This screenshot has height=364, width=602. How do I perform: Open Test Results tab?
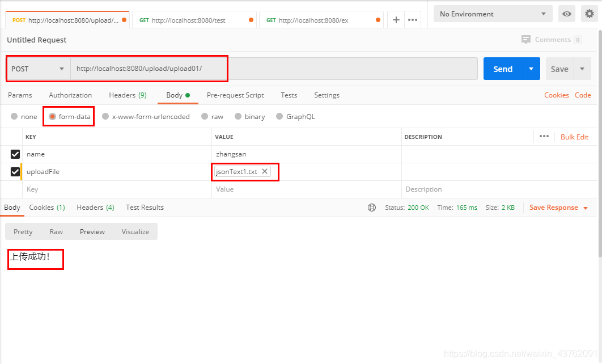click(145, 208)
